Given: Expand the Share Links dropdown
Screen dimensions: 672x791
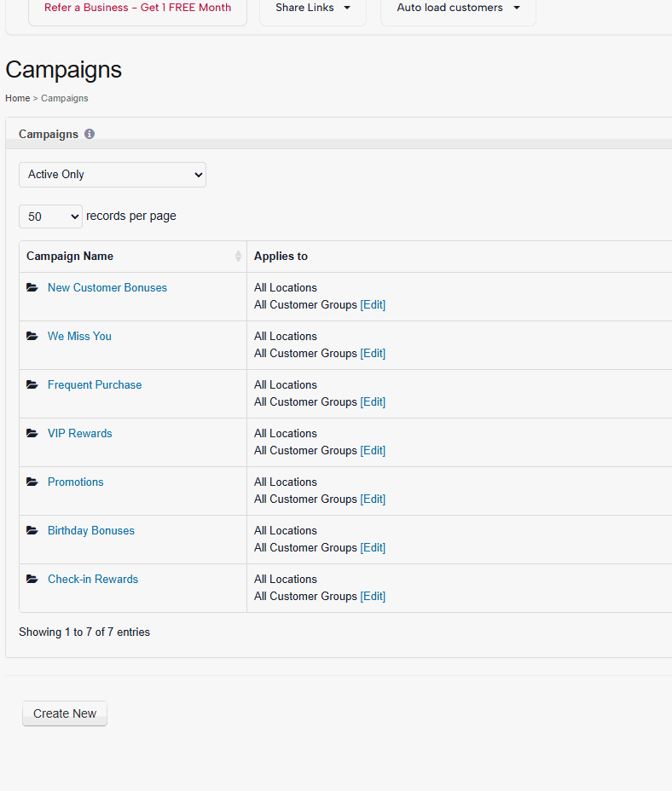Looking at the screenshot, I should tap(312, 8).
